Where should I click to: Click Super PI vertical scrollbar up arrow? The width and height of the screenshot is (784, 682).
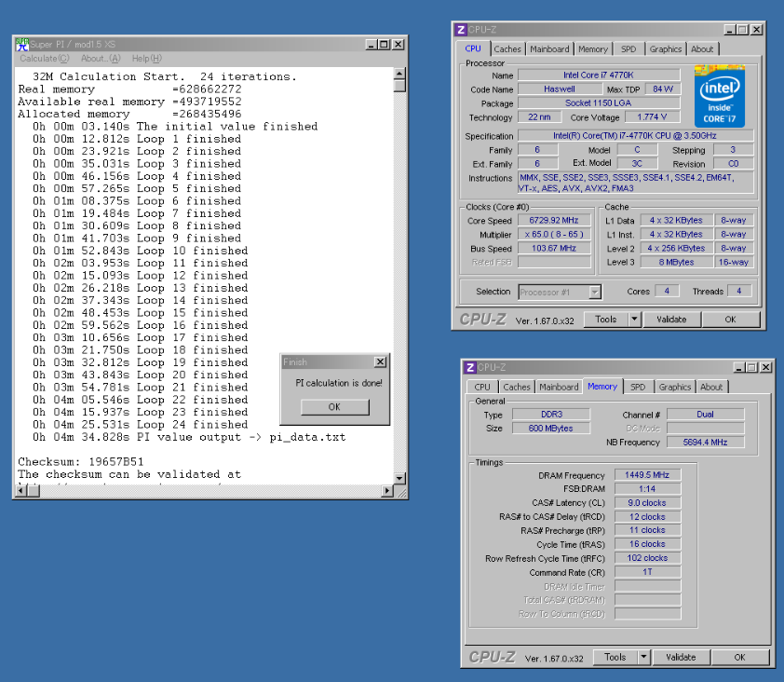pos(399,74)
